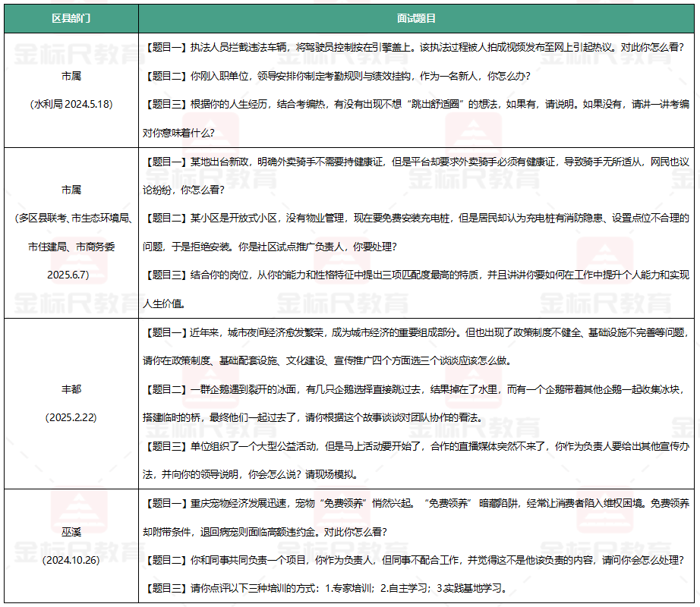Click question one about 重庆宠物经济发展迅速
700x607 pixels.
(416, 504)
